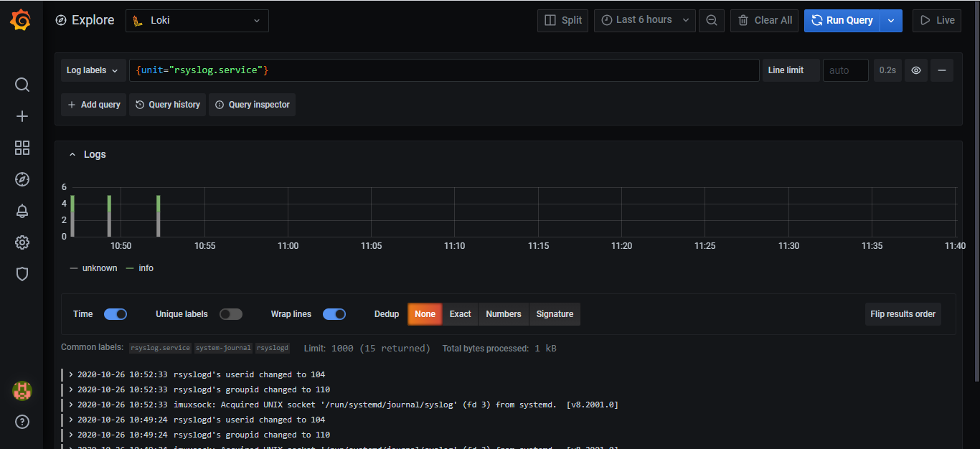Enable the Unique labels switch
The width and height of the screenshot is (980, 449).
tap(231, 314)
